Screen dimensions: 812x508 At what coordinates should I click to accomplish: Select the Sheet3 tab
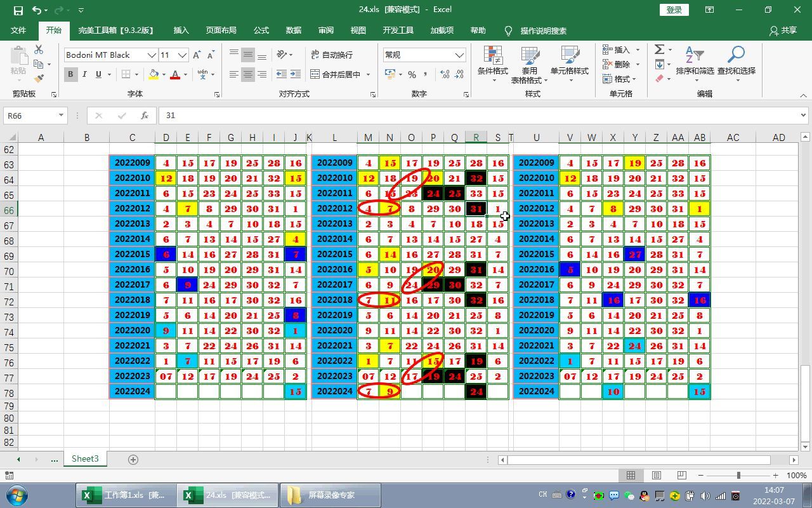tap(85, 458)
